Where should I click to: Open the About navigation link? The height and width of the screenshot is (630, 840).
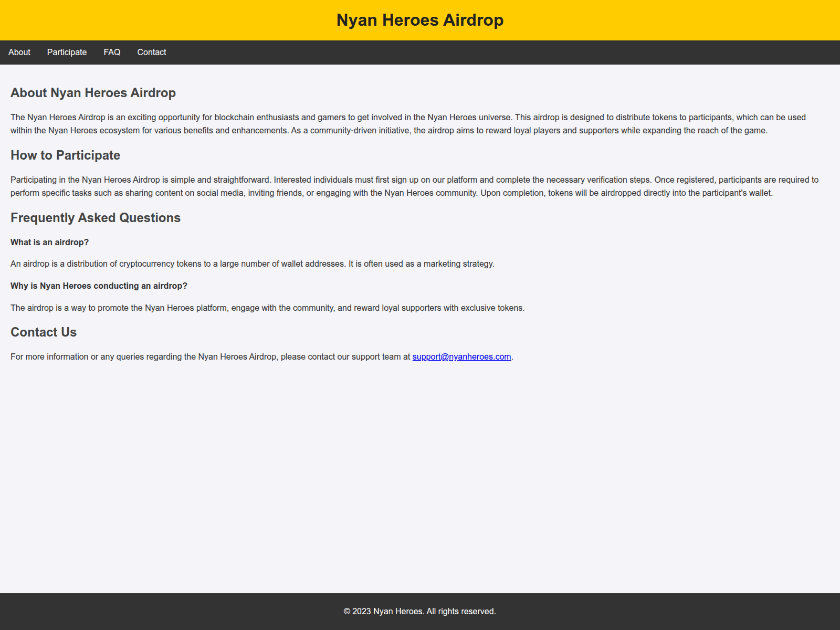point(19,52)
